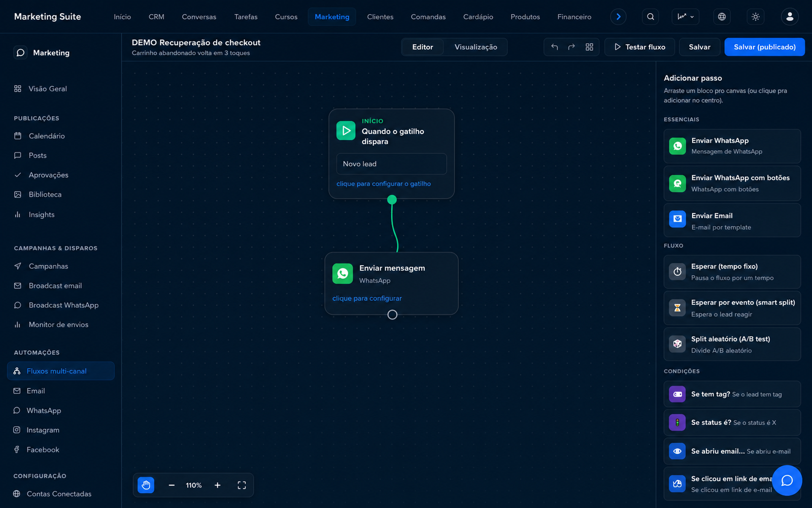Open the analytics chart dropdown
The width and height of the screenshot is (812, 508).
686,17
